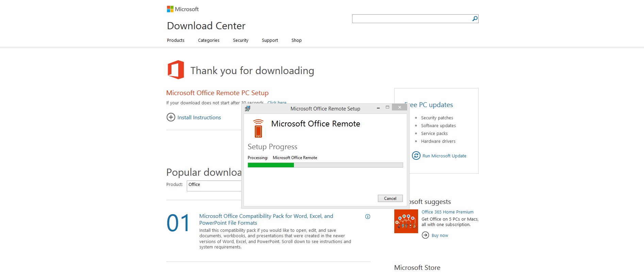The width and height of the screenshot is (644, 275).
Task: Click the setup progress bar
Action: point(325,165)
